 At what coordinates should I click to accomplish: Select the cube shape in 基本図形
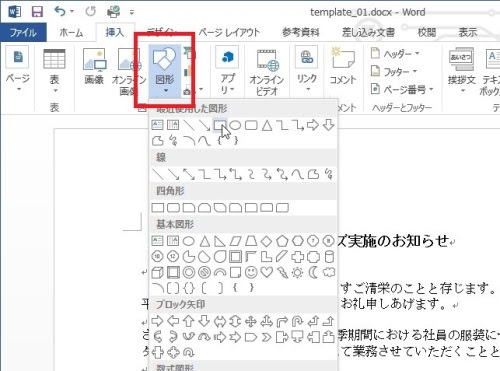click(x=158, y=272)
